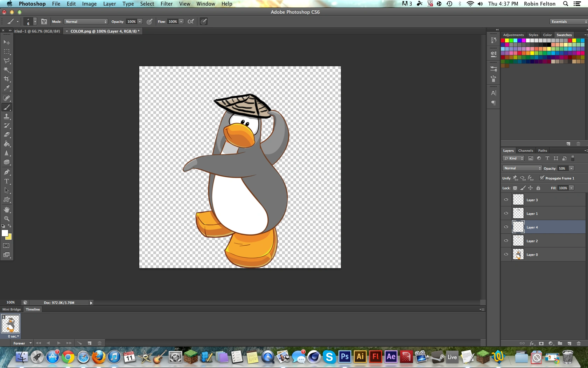Select the Pen tool
This screenshot has height=368, width=588.
[7, 172]
